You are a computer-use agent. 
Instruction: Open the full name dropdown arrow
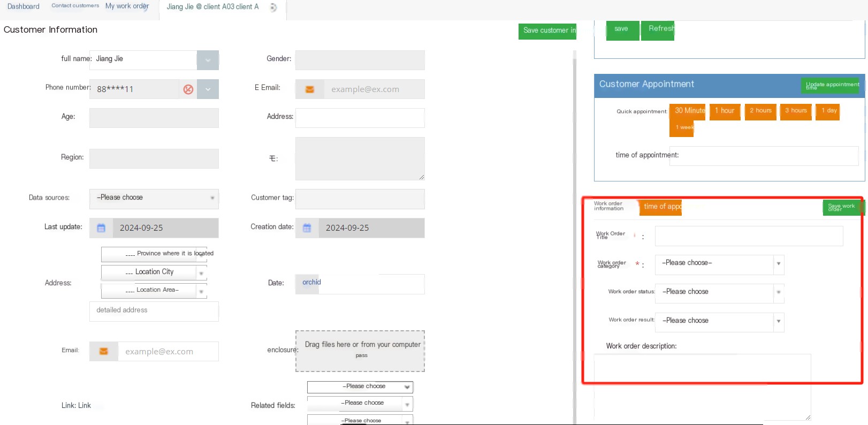pos(208,60)
